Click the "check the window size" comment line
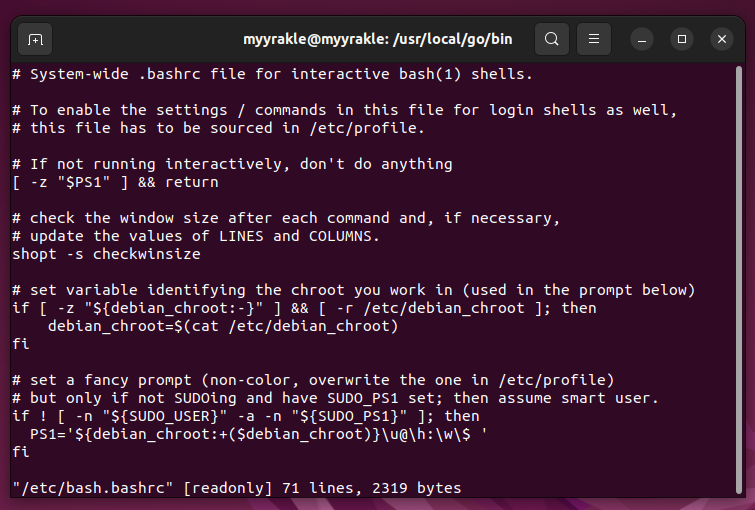755x510 pixels. point(286,218)
